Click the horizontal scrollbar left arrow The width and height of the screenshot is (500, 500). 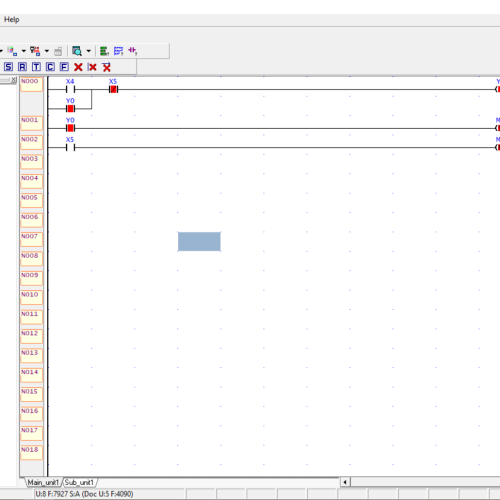(x=345, y=482)
